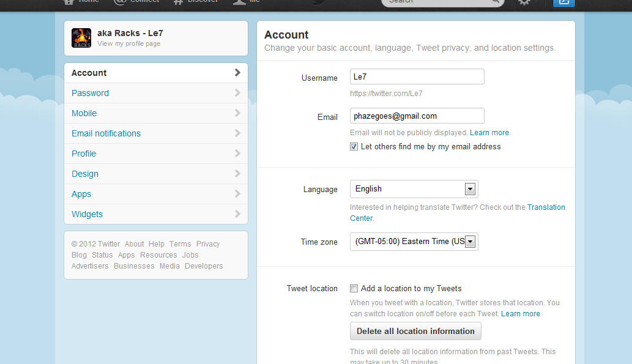The height and width of the screenshot is (364, 632).
Task: Click the chevron arrow on Apps row
Action: [237, 193]
